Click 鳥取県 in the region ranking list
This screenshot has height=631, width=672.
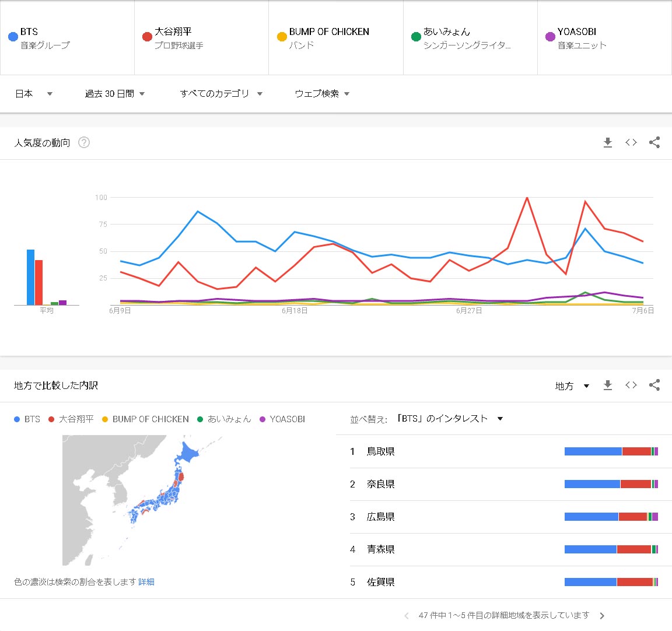pyautogui.click(x=381, y=451)
